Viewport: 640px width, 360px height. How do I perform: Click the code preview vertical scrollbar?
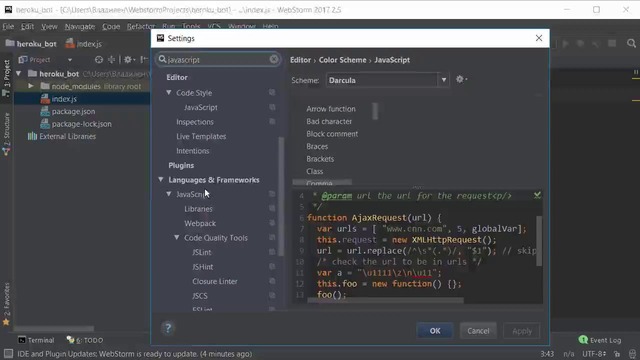539,241
